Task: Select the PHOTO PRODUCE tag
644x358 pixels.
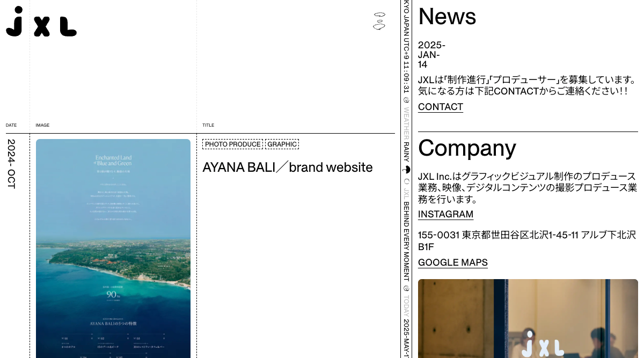Action: [232, 144]
